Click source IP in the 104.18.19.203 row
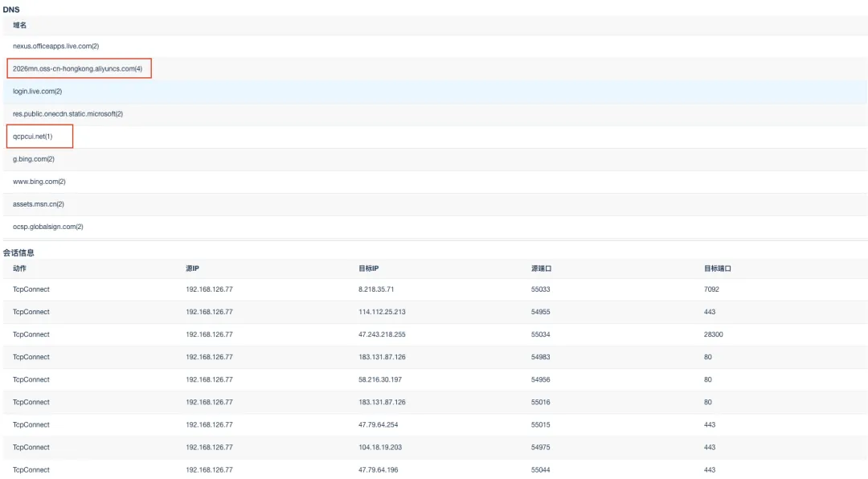The height and width of the screenshot is (479, 868). (209, 448)
